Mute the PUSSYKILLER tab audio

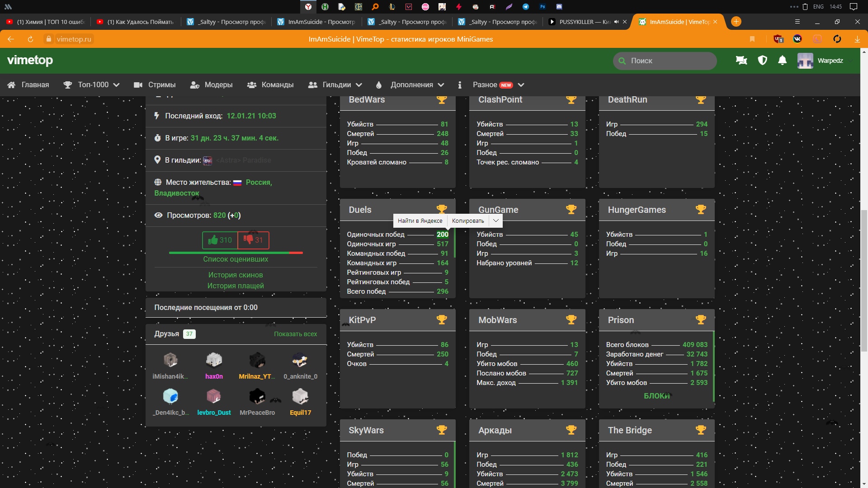tap(616, 22)
